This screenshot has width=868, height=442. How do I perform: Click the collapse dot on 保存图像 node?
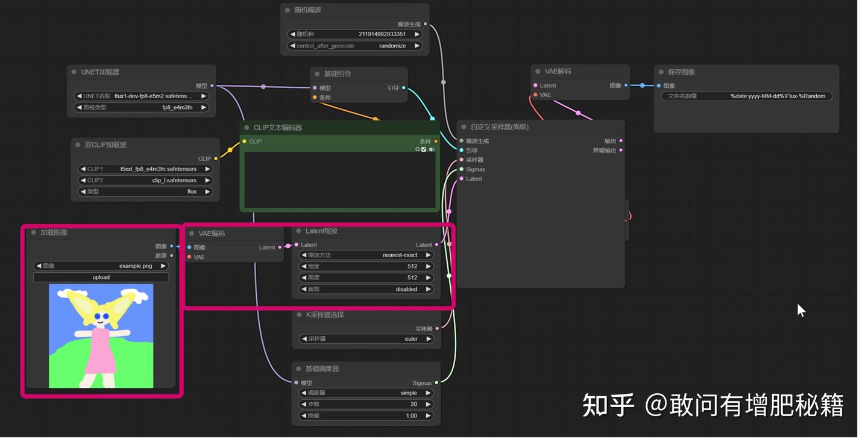(661, 72)
